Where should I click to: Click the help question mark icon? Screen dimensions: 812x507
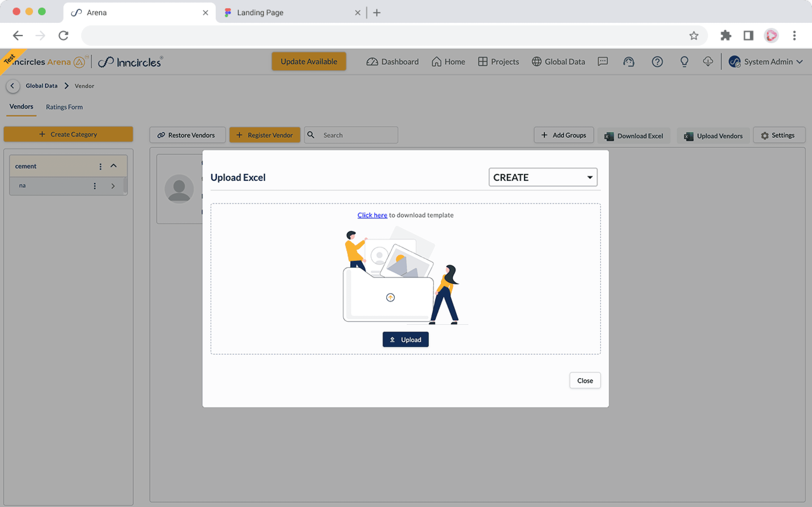coord(657,62)
